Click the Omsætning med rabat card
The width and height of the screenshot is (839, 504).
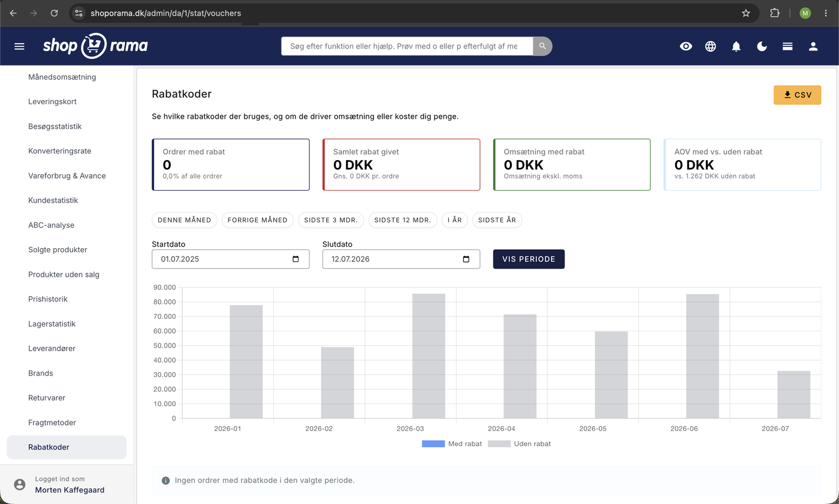pyautogui.click(x=572, y=165)
